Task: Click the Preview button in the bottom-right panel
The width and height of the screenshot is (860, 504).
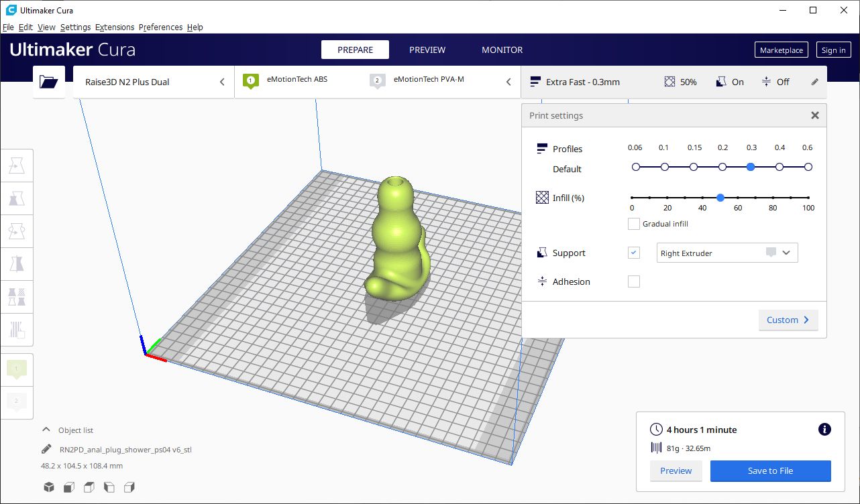Action: (x=676, y=470)
